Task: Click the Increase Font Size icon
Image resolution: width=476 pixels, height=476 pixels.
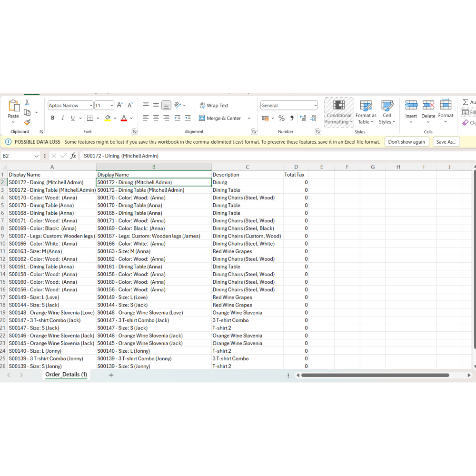Action: click(120, 105)
